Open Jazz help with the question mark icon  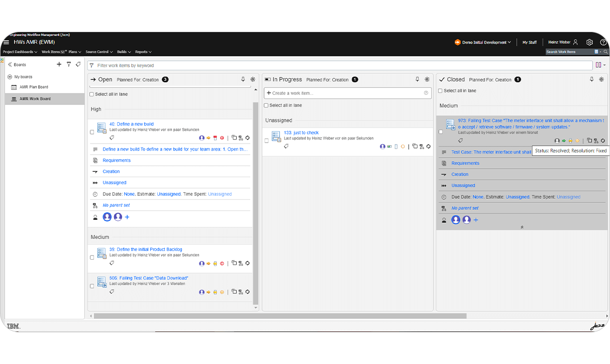(603, 42)
